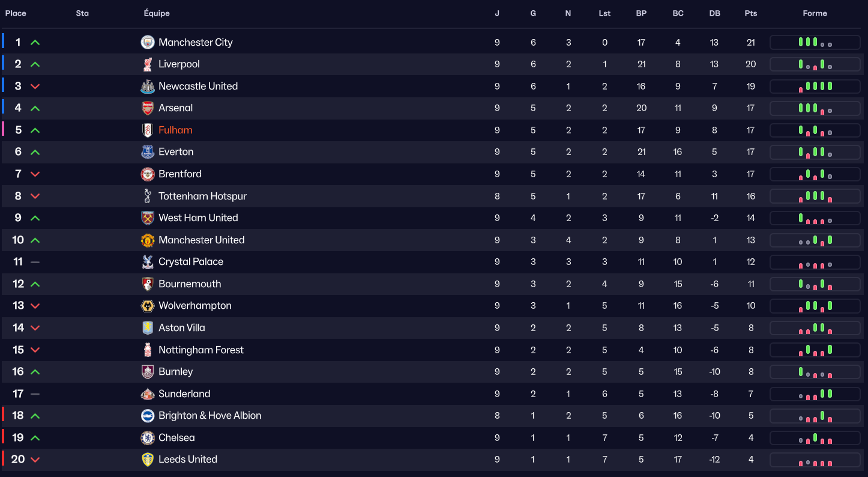Click the Forme column header

[x=815, y=13]
